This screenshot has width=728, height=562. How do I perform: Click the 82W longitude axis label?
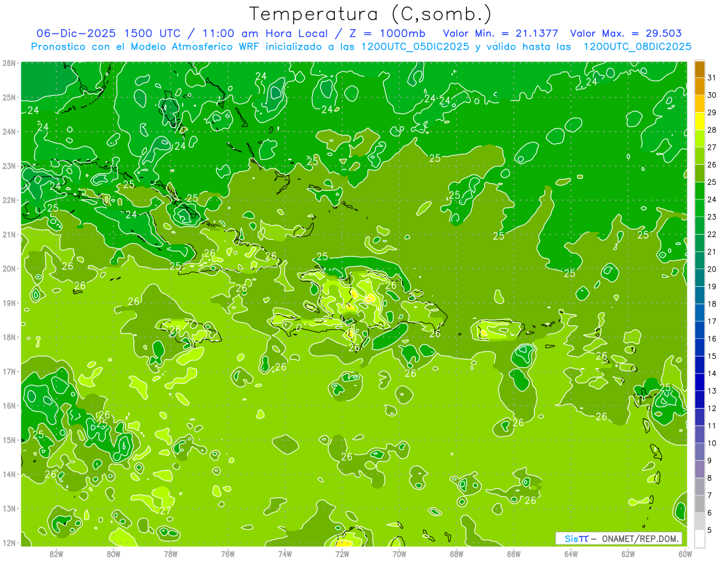(56, 554)
